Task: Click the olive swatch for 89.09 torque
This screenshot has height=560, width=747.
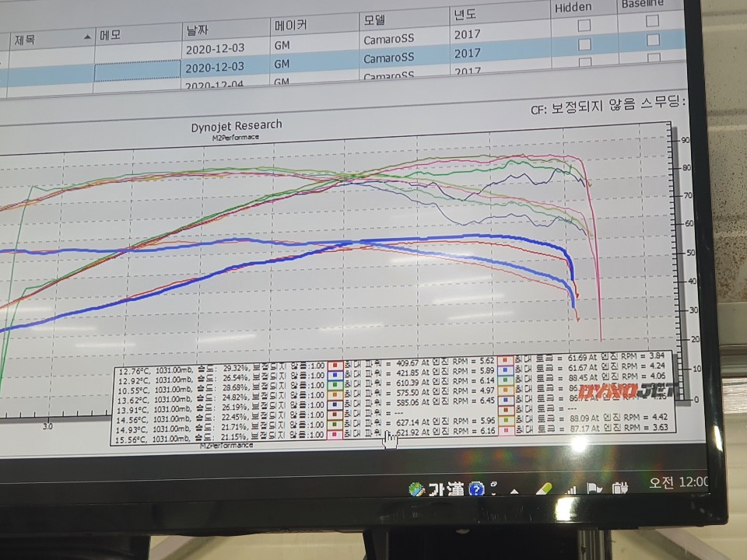Action: click(x=506, y=421)
